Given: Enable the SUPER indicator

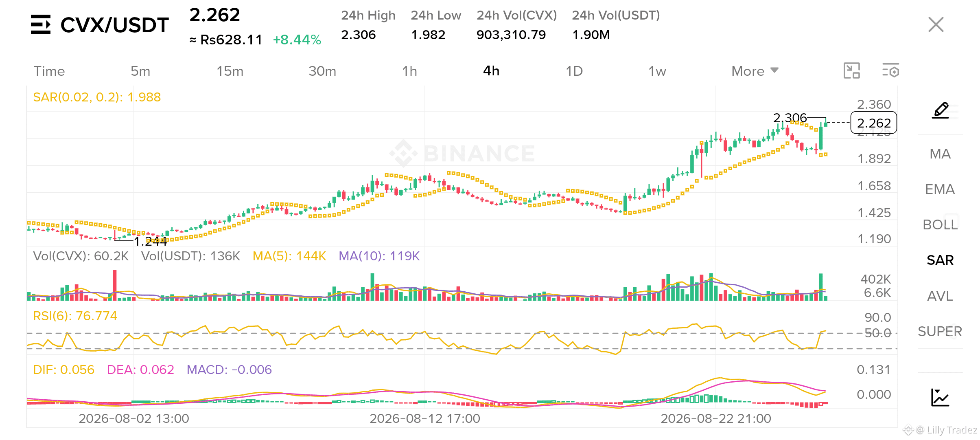Looking at the screenshot, I should [940, 331].
